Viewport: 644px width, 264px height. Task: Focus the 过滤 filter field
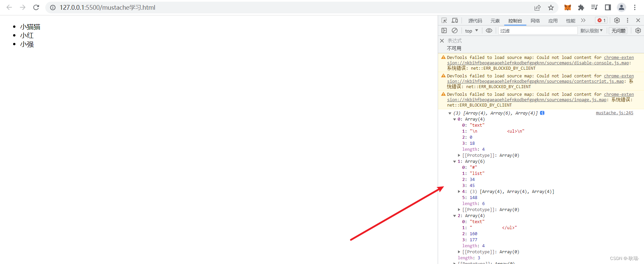point(538,30)
